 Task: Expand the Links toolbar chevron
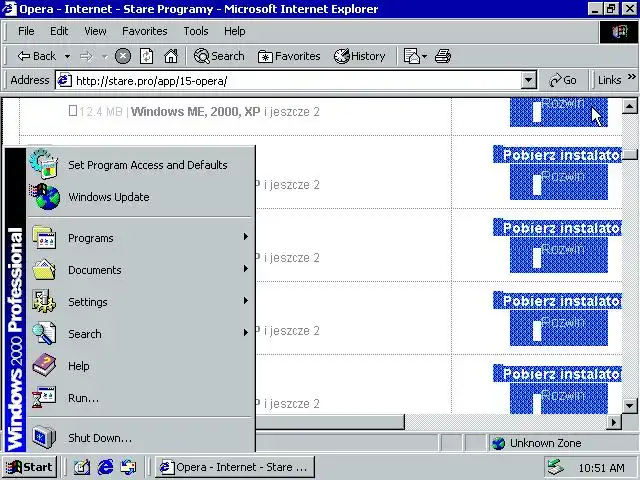[631, 77]
